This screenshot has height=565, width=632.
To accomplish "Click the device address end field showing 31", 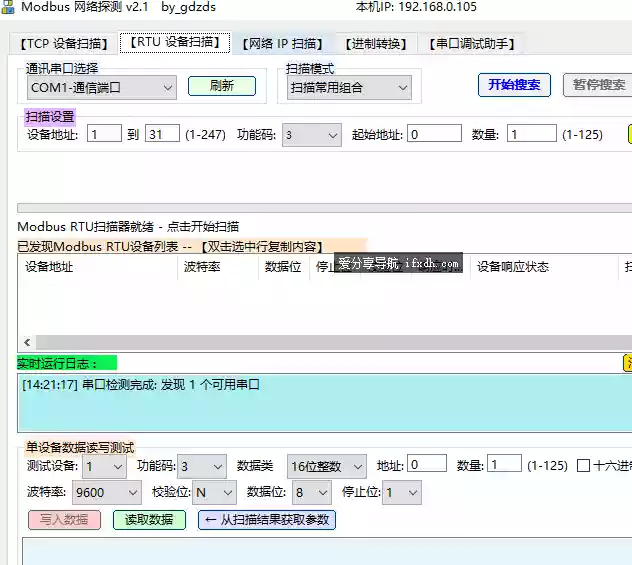I will (x=162, y=134).
